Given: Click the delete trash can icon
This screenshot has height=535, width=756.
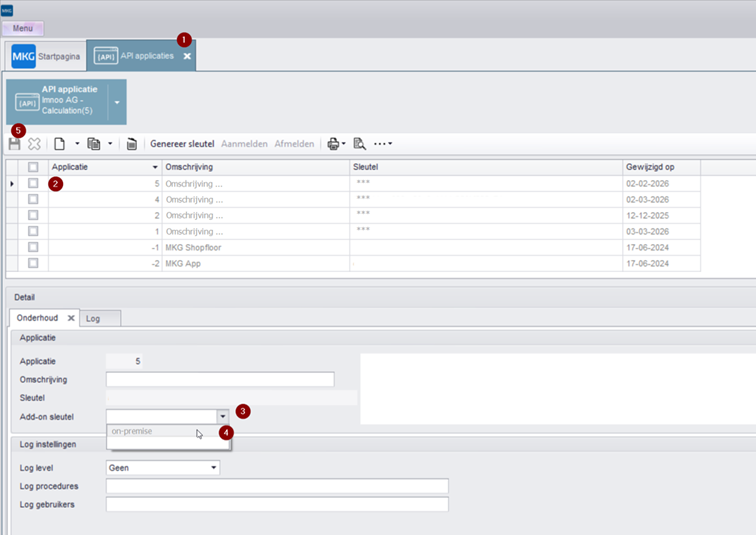Looking at the screenshot, I should (132, 144).
